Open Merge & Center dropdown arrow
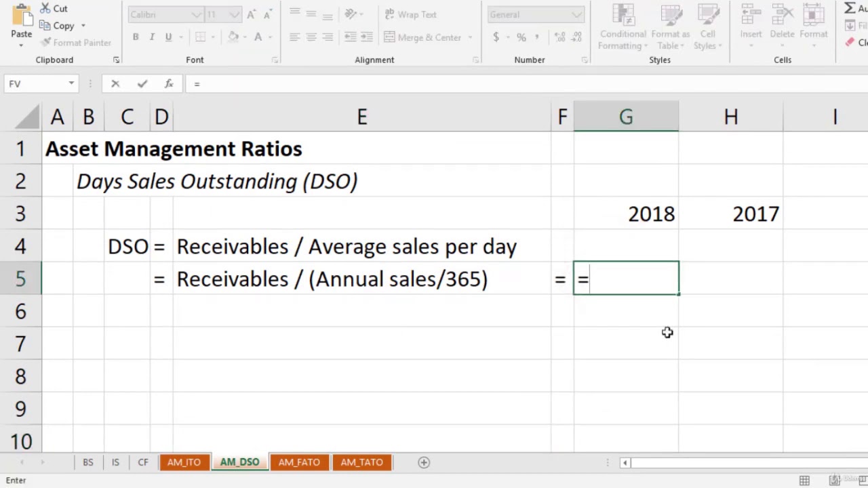This screenshot has width=868, height=488. pos(470,37)
